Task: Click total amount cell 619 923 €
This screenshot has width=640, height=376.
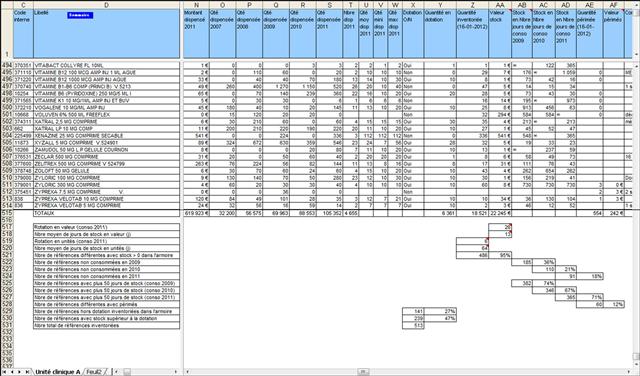Action: point(196,213)
